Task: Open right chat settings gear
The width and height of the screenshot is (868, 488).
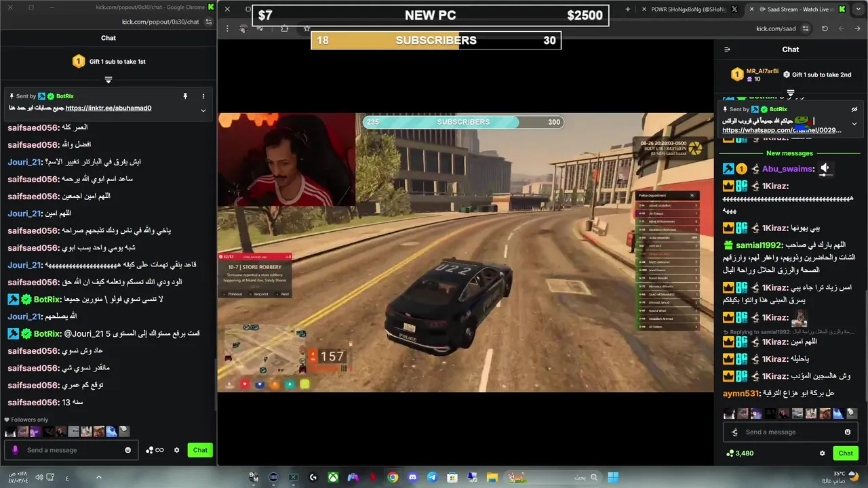Action: point(823,453)
